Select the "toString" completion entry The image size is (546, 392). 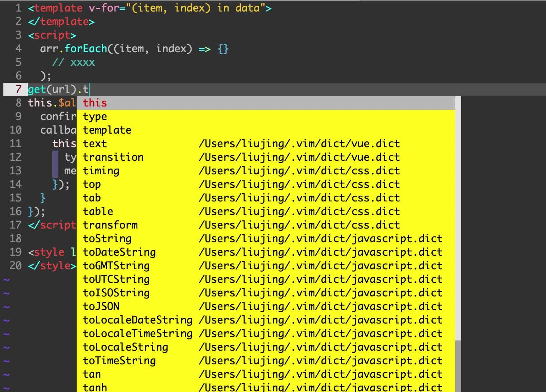pyautogui.click(x=107, y=238)
